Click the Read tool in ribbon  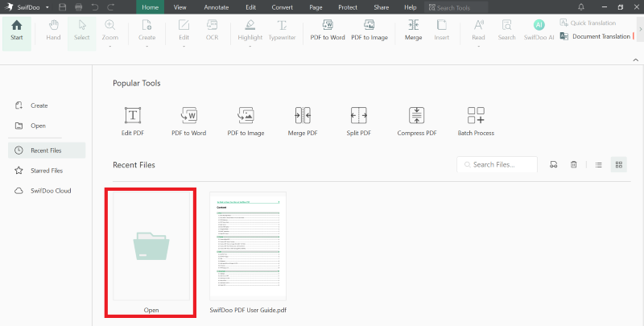coord(478,31)
